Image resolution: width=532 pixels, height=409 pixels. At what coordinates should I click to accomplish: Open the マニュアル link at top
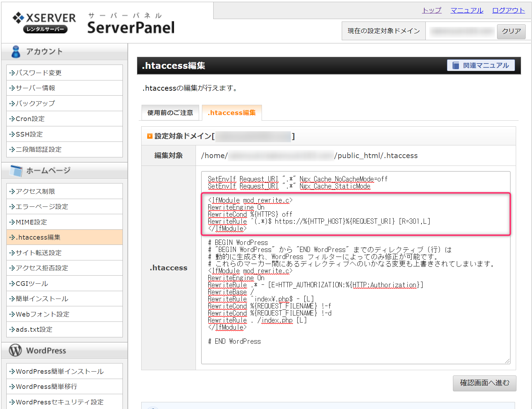coord(466,10)
